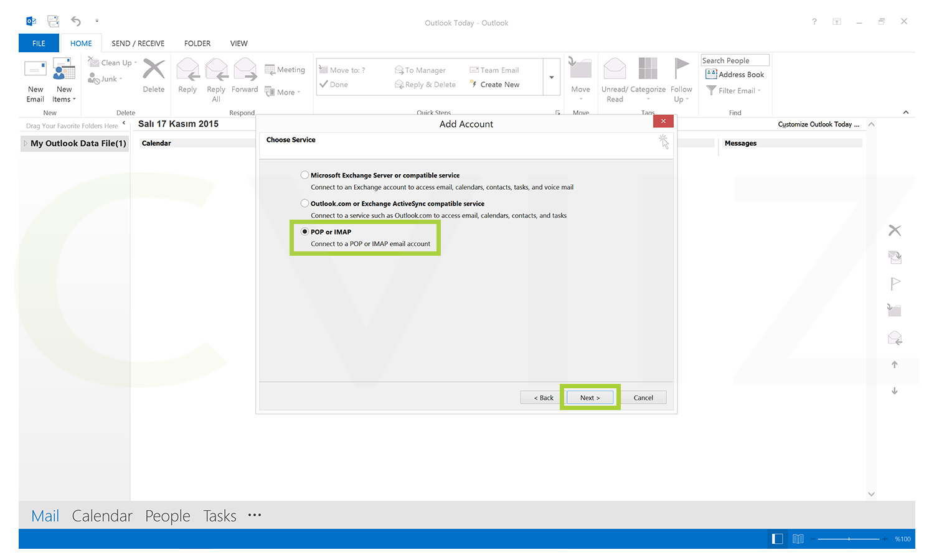The width and height of the screenshot is (934, 560).
Task: Click the Next button in Add Account
Action: (x=590, y=398)
